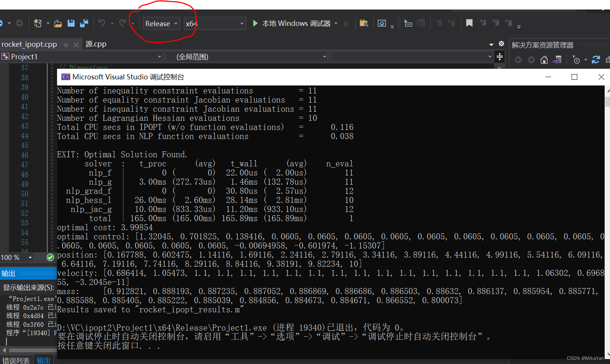610x364 pixels.
Task: Click the Undo icon
Action: click(102, 23)
